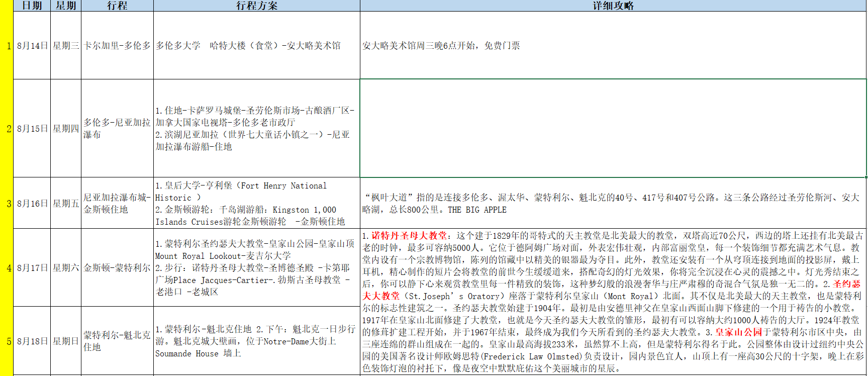Click details cell about 安大略美术馆周三晚6点
Screen dimensions: 868x376
click(x=613, y=45)
